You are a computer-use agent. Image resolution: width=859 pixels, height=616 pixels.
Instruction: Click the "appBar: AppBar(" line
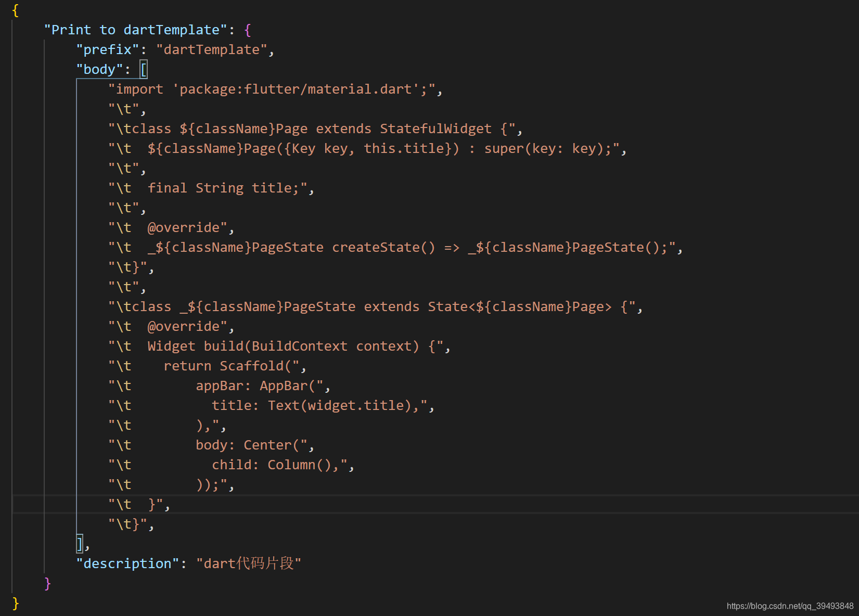click(x=220, y=386)
